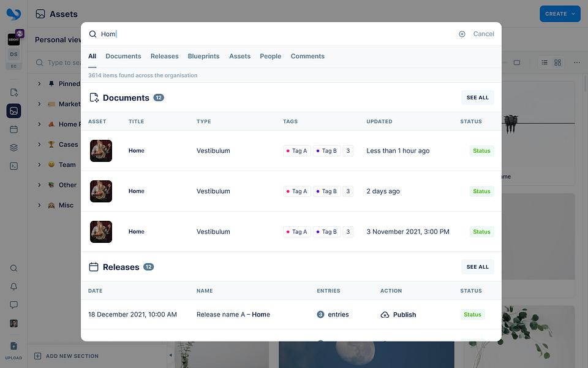Switch to the Blueprints search tab
The width and height of the screenshot is (588, 368).
point(203,56)
